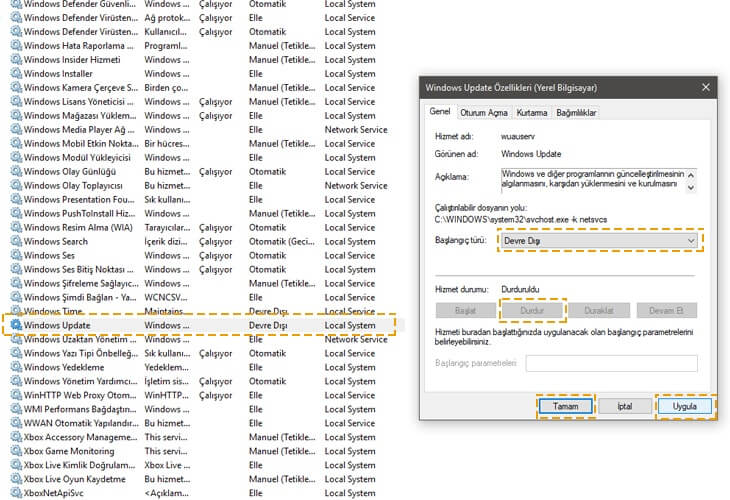Click the gear icon beside Windows Yedekleme

pos(16,367)
